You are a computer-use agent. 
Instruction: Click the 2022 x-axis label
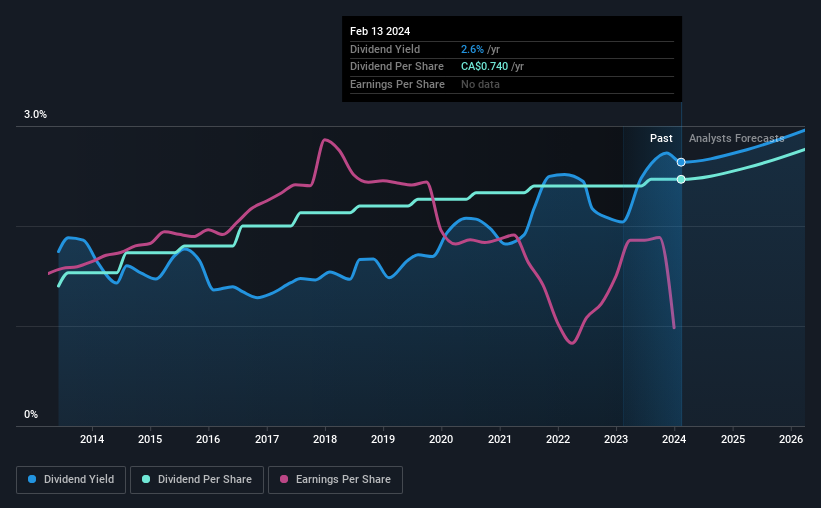[558, 439]
